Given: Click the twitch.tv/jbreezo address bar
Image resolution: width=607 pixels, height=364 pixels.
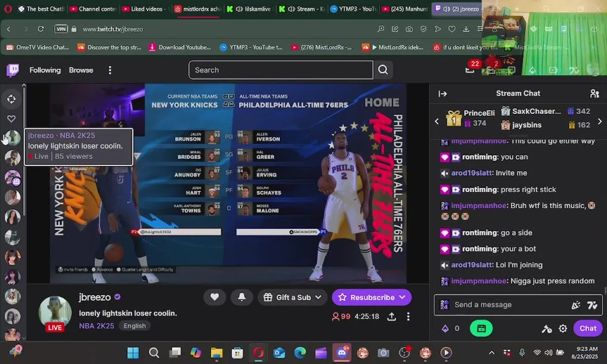Looking at the screenshot, I should [113, 29].
